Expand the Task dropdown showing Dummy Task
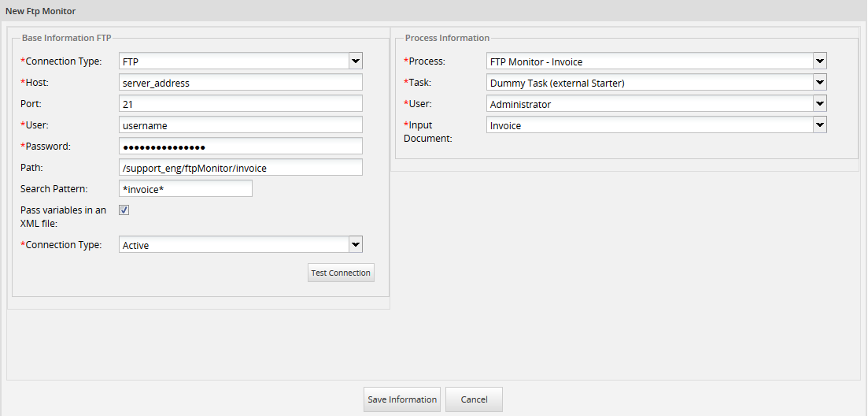Image resolution: width=868 pixels, height=416 pixels. coord(656,83)
